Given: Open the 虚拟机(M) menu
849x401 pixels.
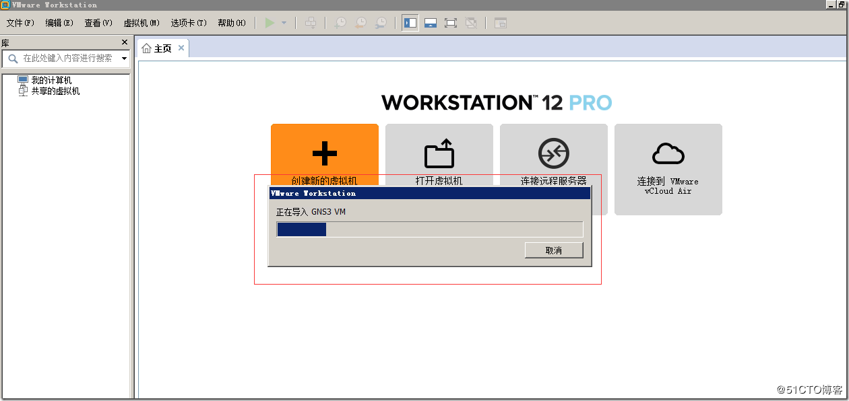Looking at the screenshot, I should [x=141, y=23].
